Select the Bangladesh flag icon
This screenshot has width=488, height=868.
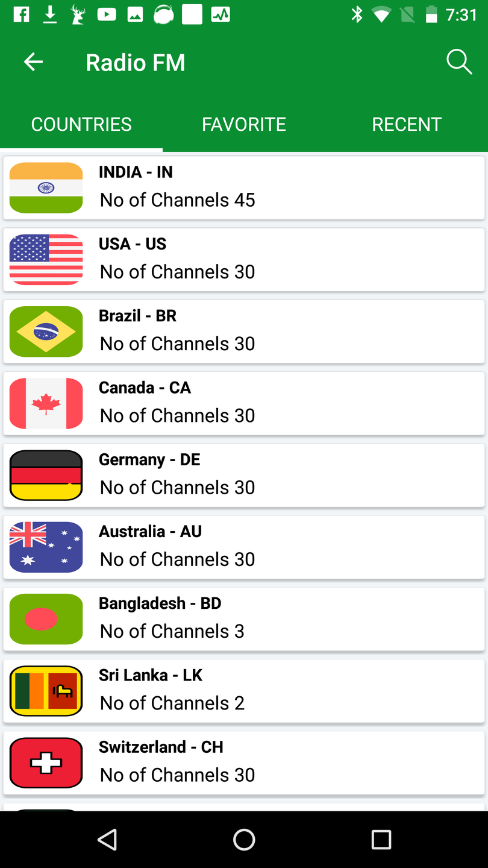pyautogui.click(x=46, y=618)
